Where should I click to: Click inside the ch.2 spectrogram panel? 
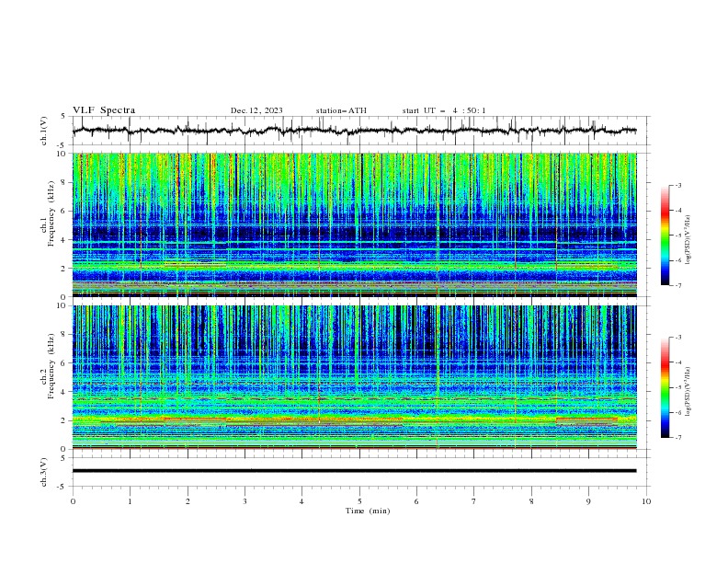[354, 377]
